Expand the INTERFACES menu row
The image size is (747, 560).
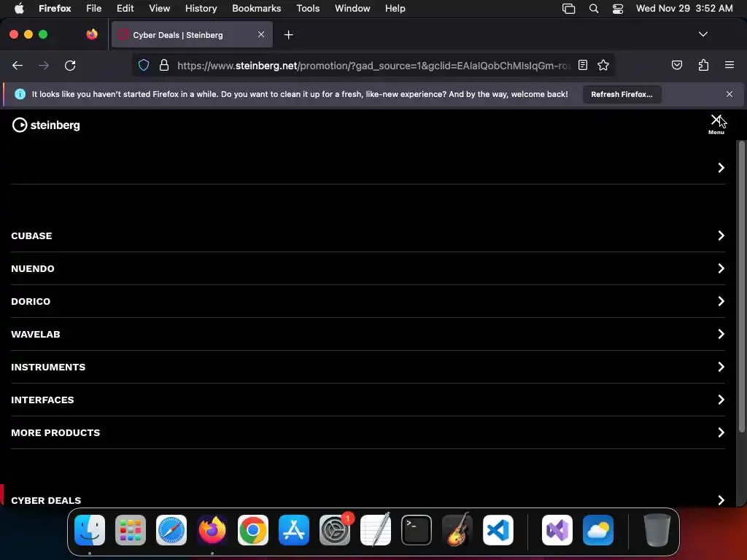coord(368,400)
